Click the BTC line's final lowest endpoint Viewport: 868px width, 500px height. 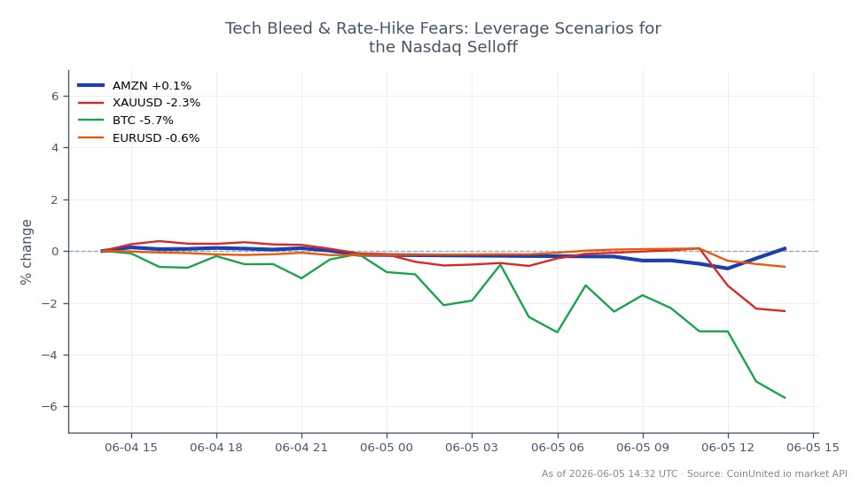pyautogui.click(x=785, y=397)
